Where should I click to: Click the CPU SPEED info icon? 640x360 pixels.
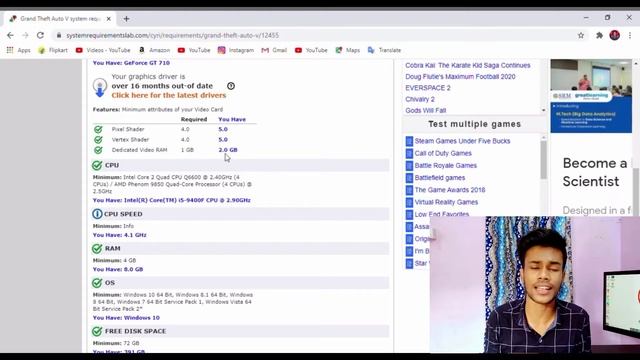(x=97, y=214)
